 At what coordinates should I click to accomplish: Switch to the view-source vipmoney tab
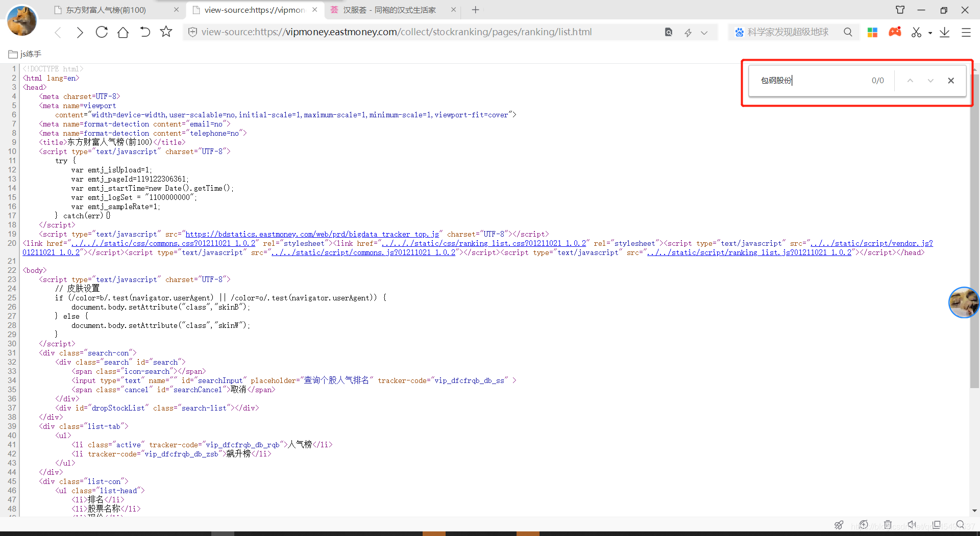pyautogui.click(x=254, y=10)
